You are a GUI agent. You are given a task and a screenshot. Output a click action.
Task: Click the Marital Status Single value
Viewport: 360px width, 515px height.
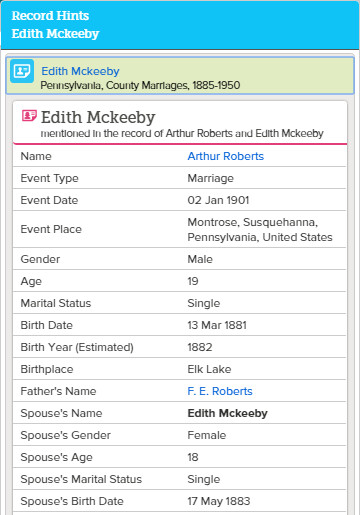pos(204,303)
